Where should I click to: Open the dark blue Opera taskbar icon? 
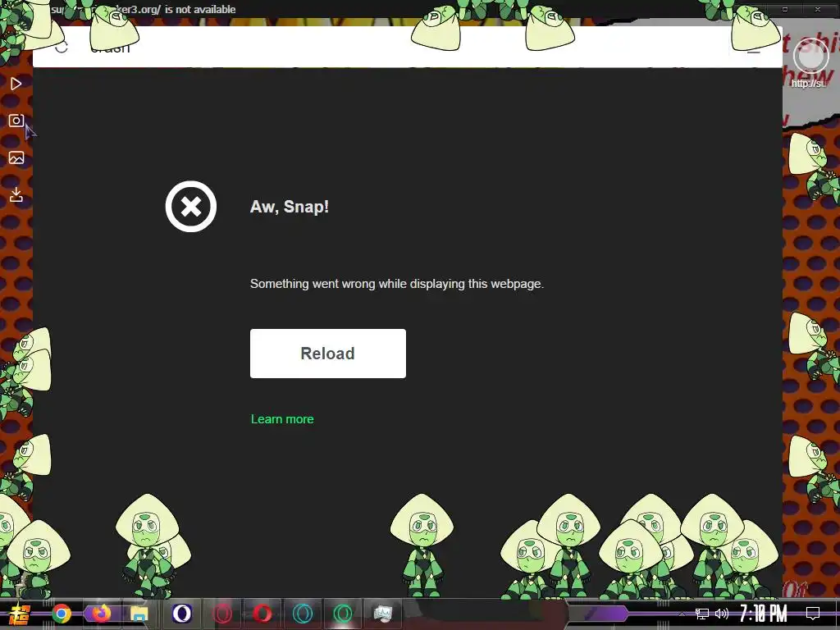(x=182, y=614)
